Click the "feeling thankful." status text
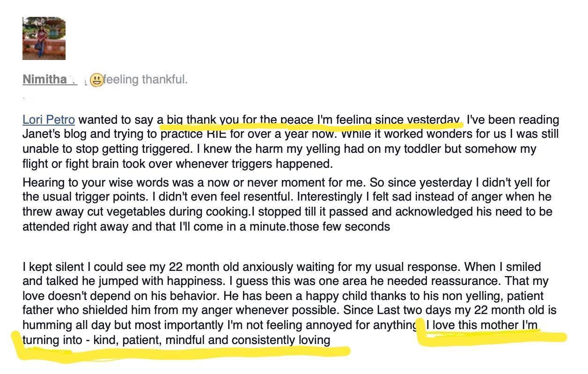The height and width of the screenshot is (374, 588). point(146,80)
